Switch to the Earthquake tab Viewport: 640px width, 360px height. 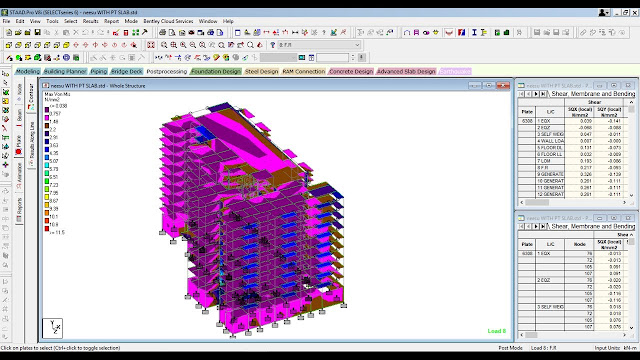click(x=455, y=71)
